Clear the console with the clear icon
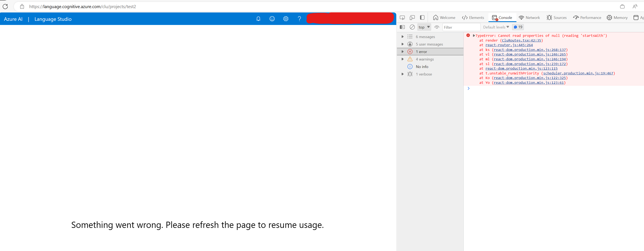Screen dimensions: 644x251 tap(412, 27)
